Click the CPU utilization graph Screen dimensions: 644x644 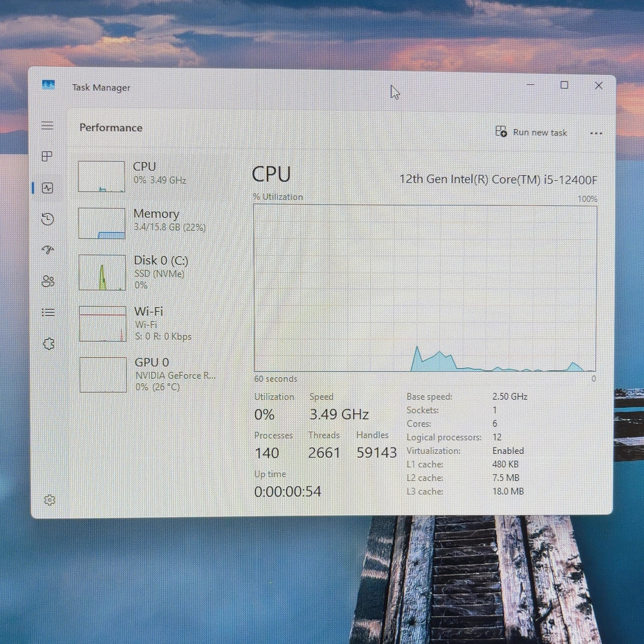[x=425, y=288]
